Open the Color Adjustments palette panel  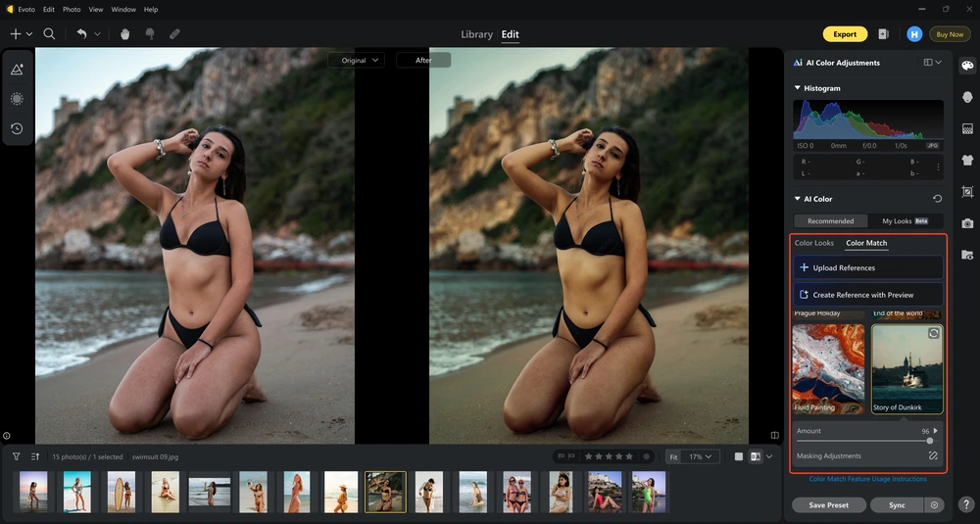click(x=967, y=66)
